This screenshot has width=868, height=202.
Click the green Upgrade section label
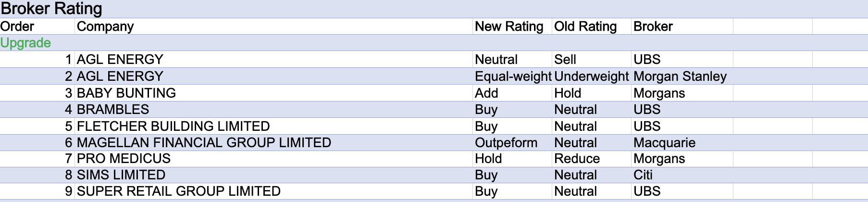[25, 43]
